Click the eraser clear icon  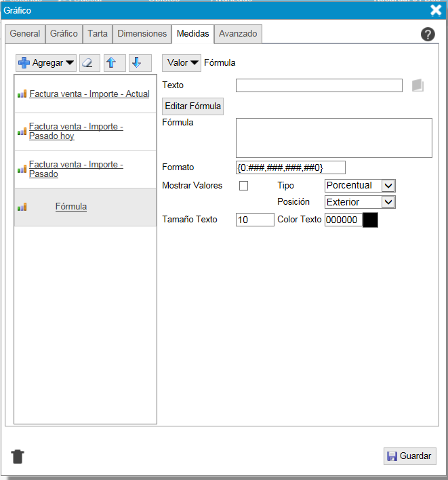pos(89,63)
